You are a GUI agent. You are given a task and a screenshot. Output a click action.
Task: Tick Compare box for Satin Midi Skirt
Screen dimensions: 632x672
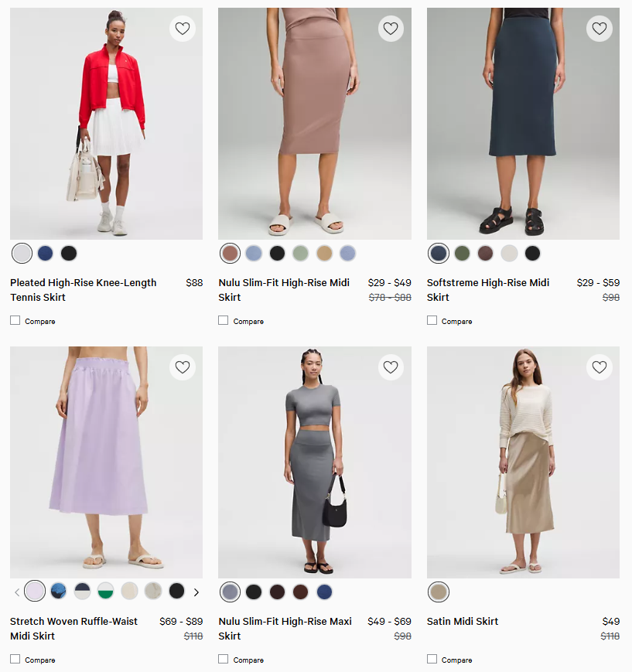432,659
